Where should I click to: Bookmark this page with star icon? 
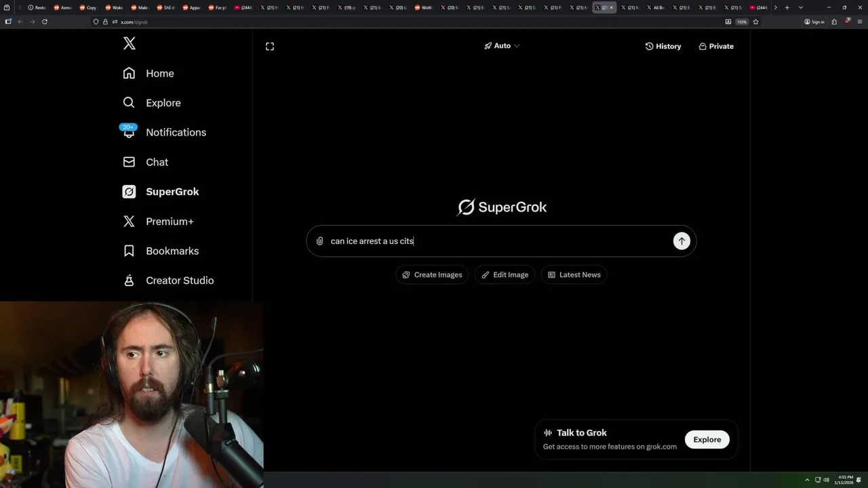755,22
